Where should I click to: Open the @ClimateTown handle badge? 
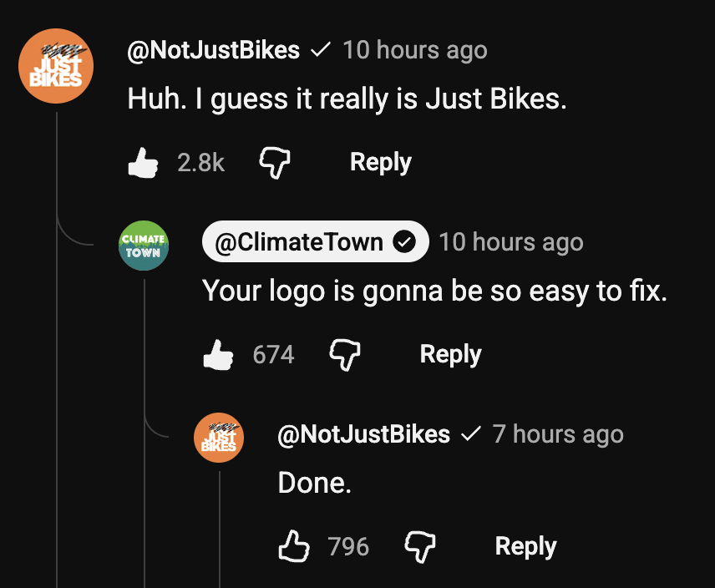click(316, 241)
